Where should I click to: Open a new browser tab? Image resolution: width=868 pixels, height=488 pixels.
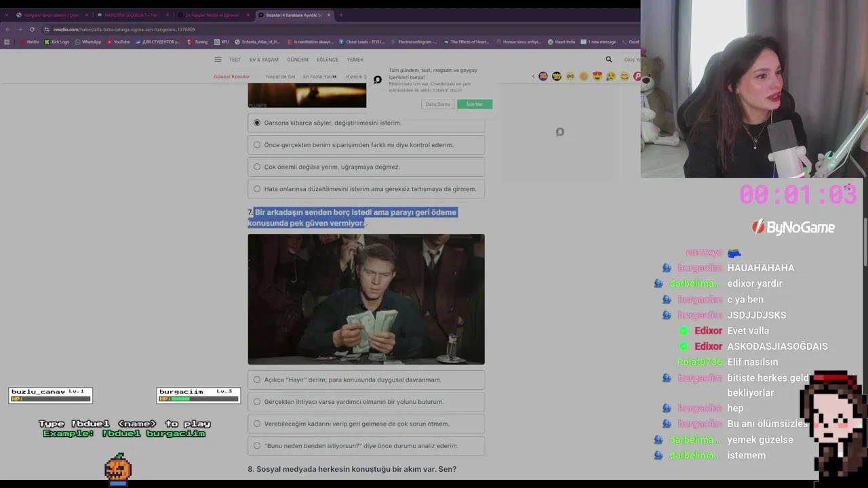(x=340, y=15)
